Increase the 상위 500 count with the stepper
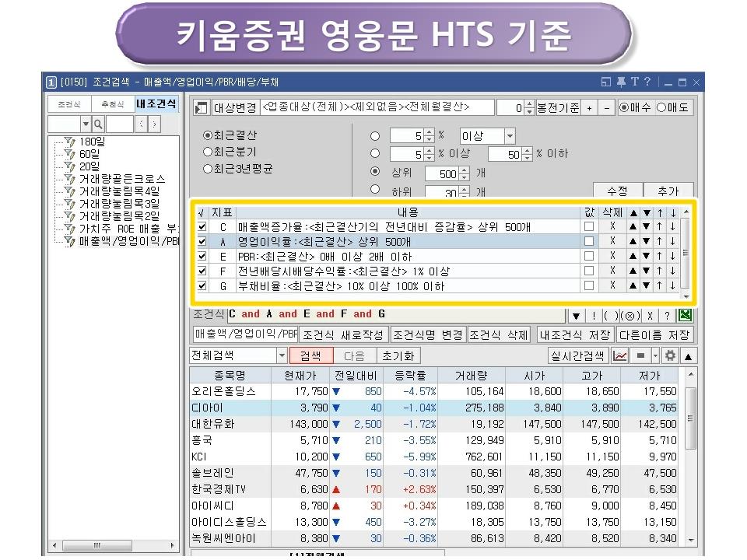The width and height of the screenshot is (747, 560). tap(465, 170)
